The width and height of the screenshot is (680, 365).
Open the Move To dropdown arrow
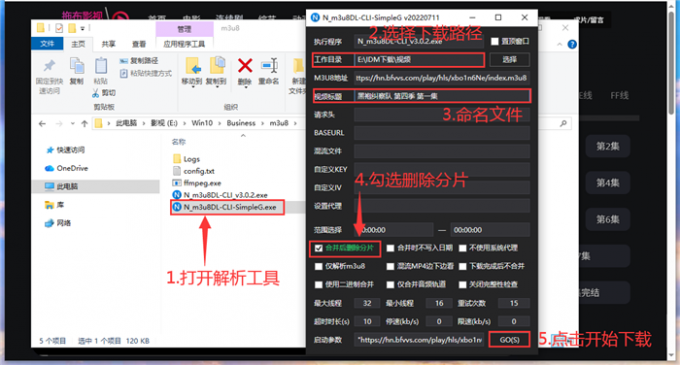193,87
